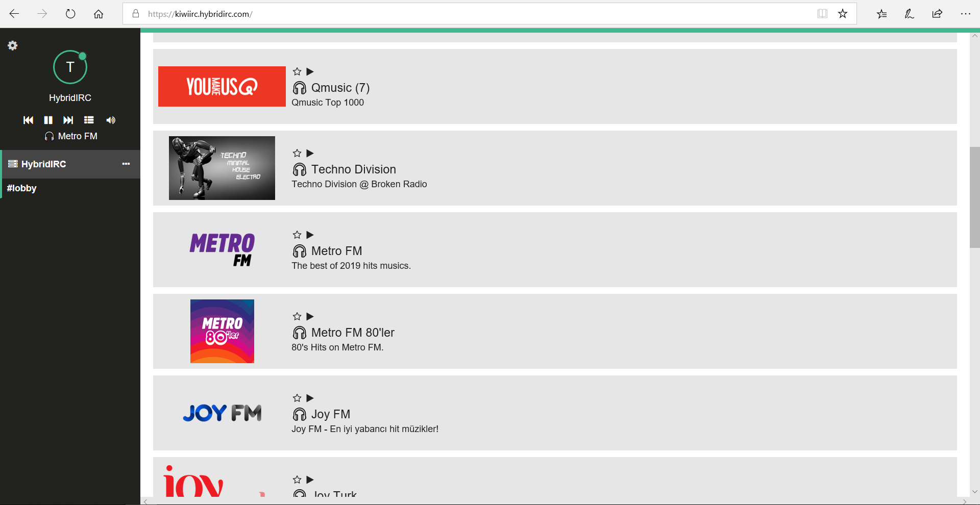Viewport: 980px width, 505px height.
Task: Favorite the Metro FM 80'ler station
Action: point(297,316)
